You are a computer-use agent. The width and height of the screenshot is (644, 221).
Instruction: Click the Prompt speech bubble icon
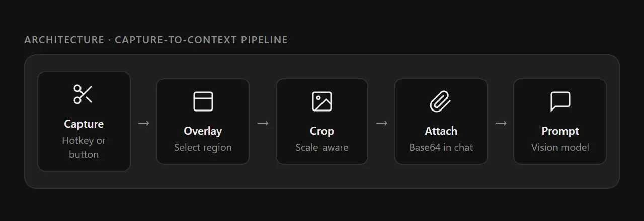tap(560, 101)
